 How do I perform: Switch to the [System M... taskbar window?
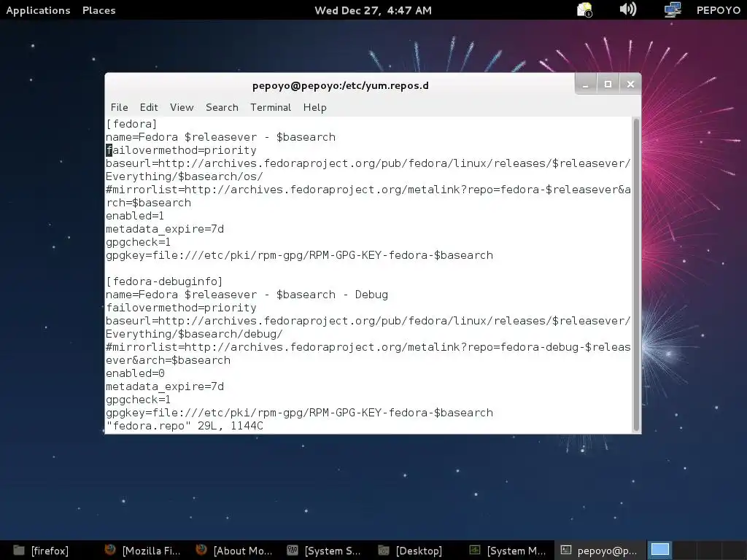tap(508, 551)
